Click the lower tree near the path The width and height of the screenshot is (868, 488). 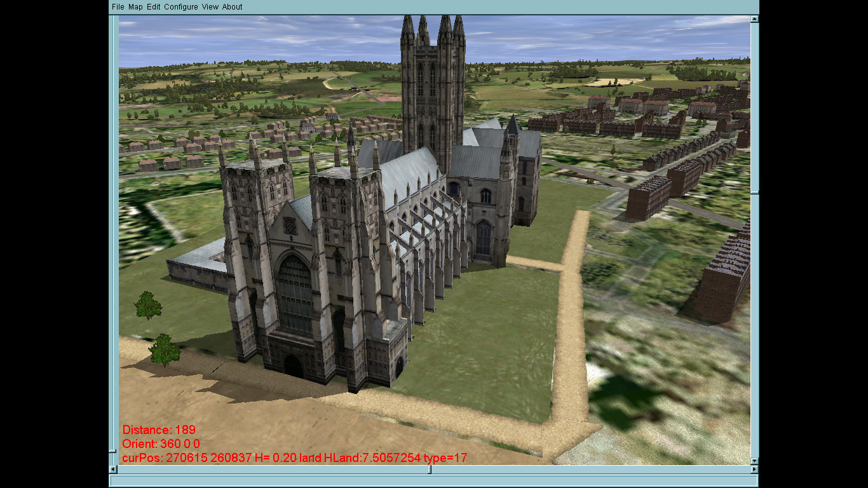point(165,350)
